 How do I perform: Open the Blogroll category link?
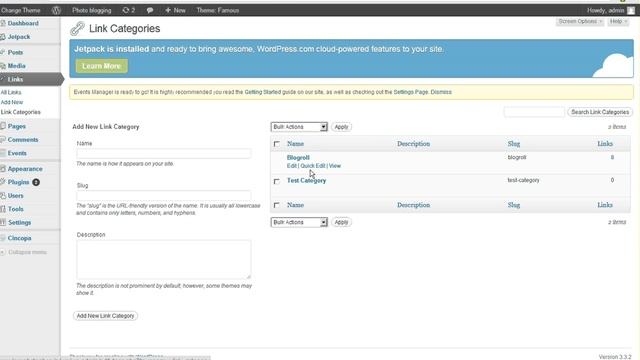[298, 158]
